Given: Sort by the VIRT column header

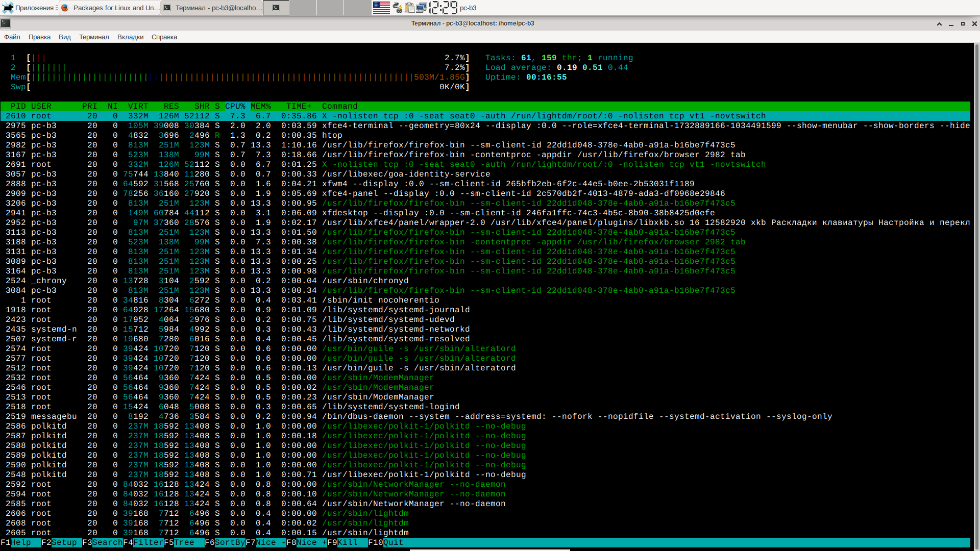Looking at the screenshot, I should 138,106.
